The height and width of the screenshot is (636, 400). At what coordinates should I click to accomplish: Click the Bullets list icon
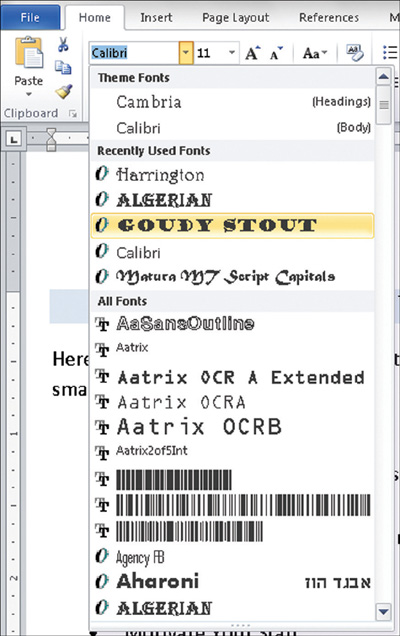(x=390, y=53)
